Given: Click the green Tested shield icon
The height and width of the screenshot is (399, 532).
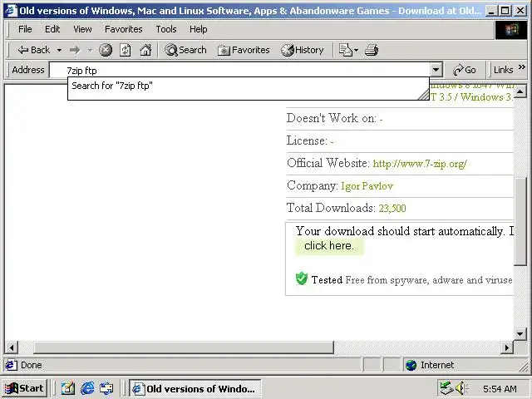Looking at the screenshot, I should 301,278.
